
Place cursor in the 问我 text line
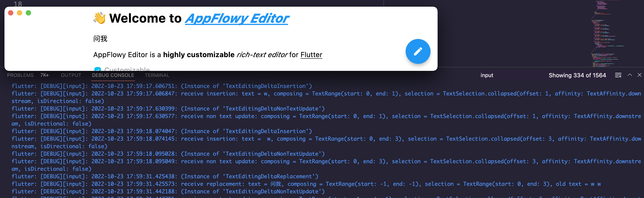[100, 39]
